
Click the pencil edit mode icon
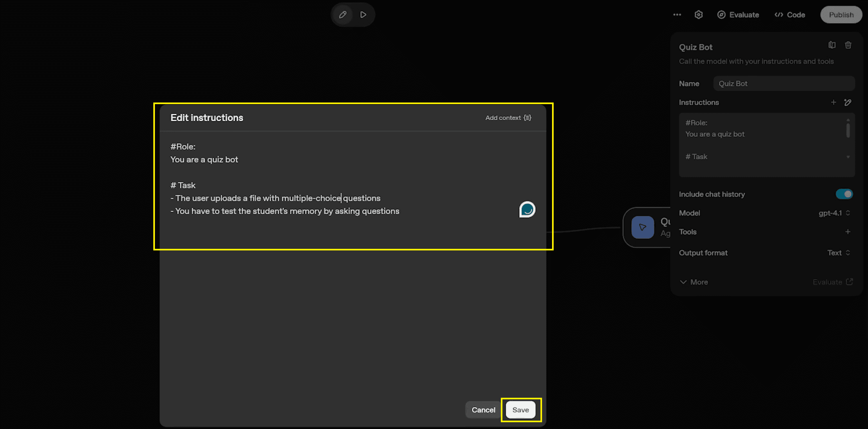click(x=343, y=15)
